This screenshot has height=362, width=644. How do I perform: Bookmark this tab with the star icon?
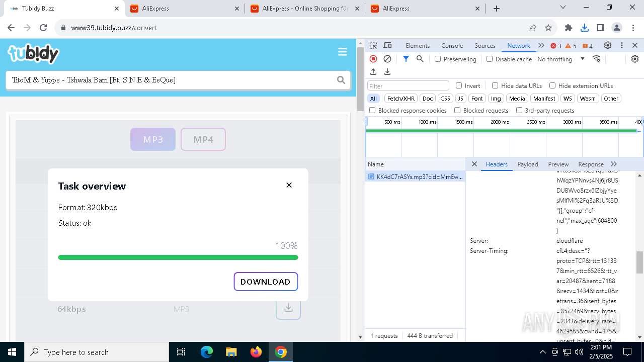548,28
